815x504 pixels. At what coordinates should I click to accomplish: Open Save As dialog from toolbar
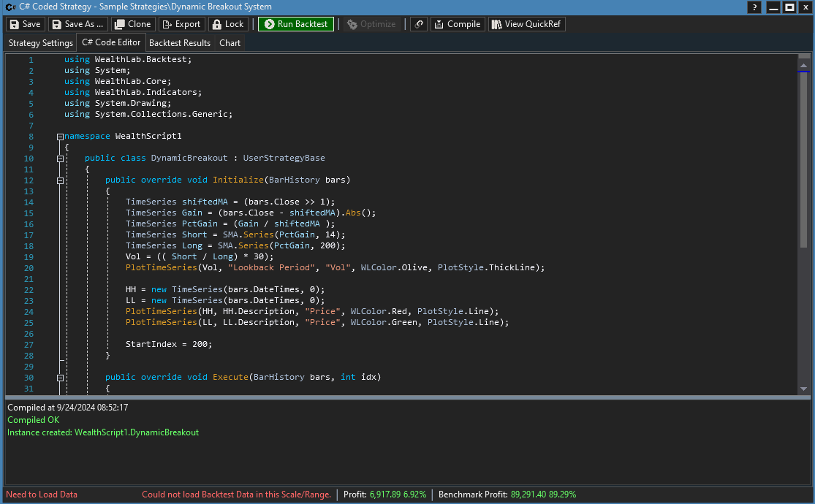(77, 24)
